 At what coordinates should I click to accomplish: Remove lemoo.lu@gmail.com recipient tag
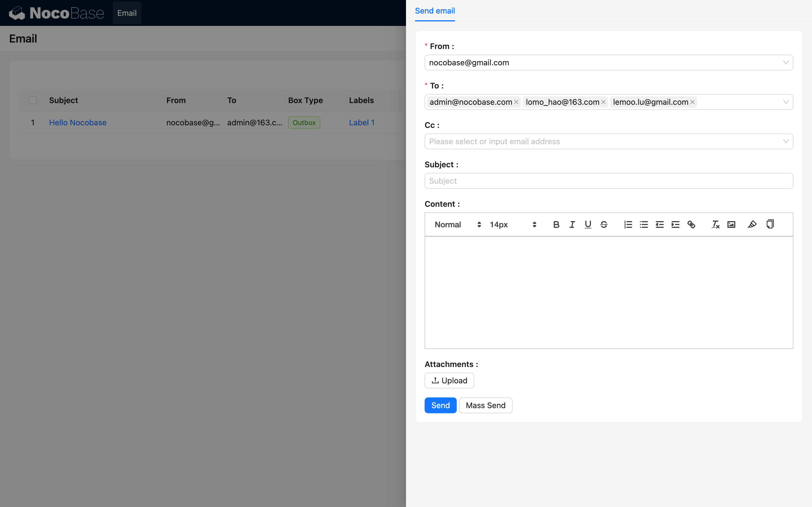pyautogui.click(x=692, y=102)
